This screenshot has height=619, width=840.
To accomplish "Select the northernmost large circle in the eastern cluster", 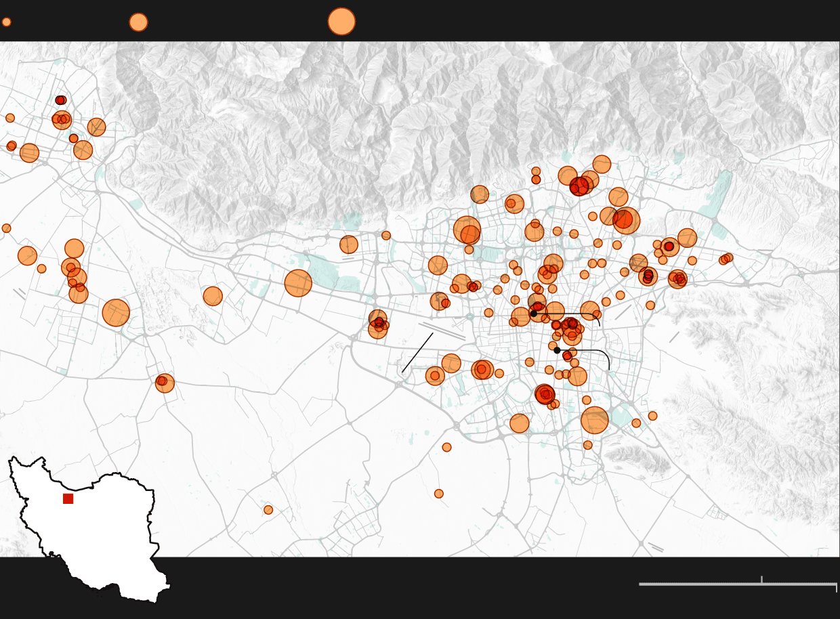I will (602, 164).
